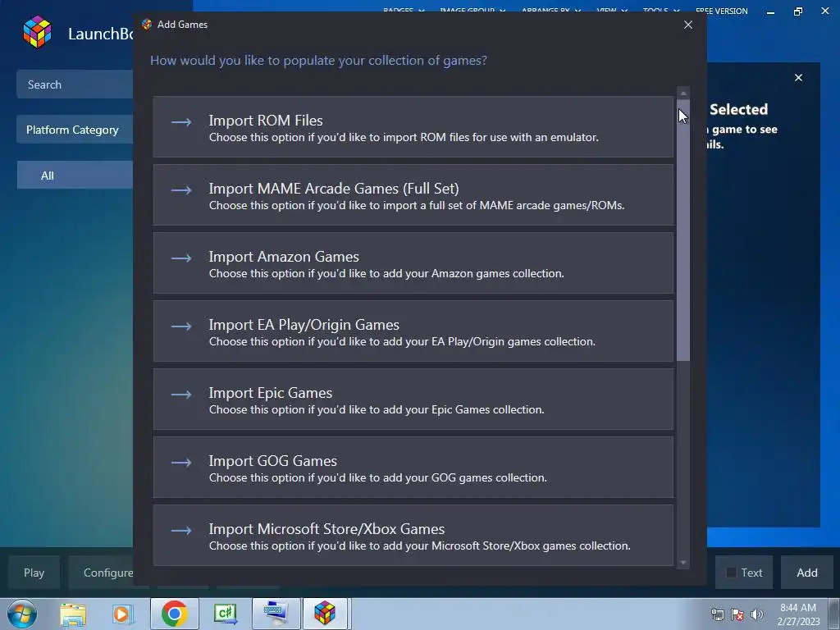Switch to the keyboard-monitor app in taskbar

(x=276, y=614)
